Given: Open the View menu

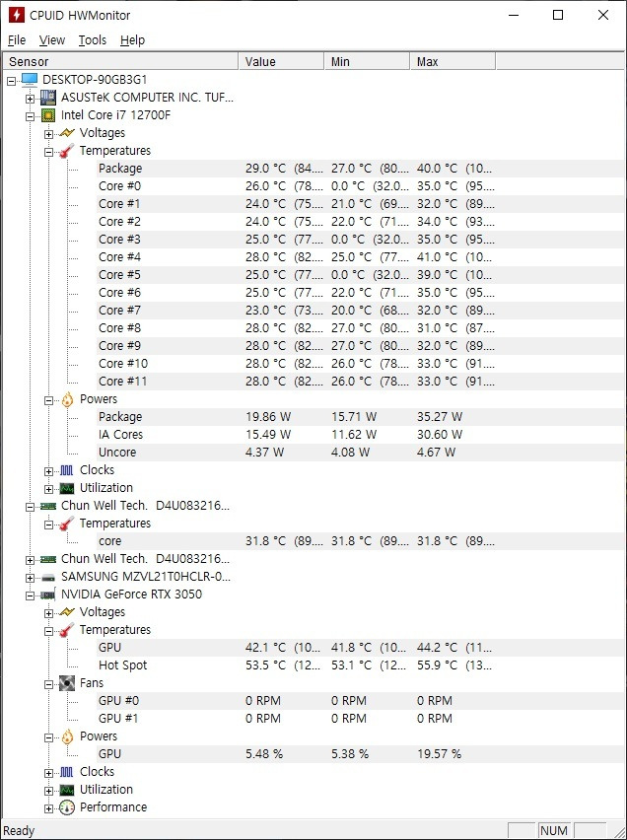Looking at the screenshot, I should (52, 40).
